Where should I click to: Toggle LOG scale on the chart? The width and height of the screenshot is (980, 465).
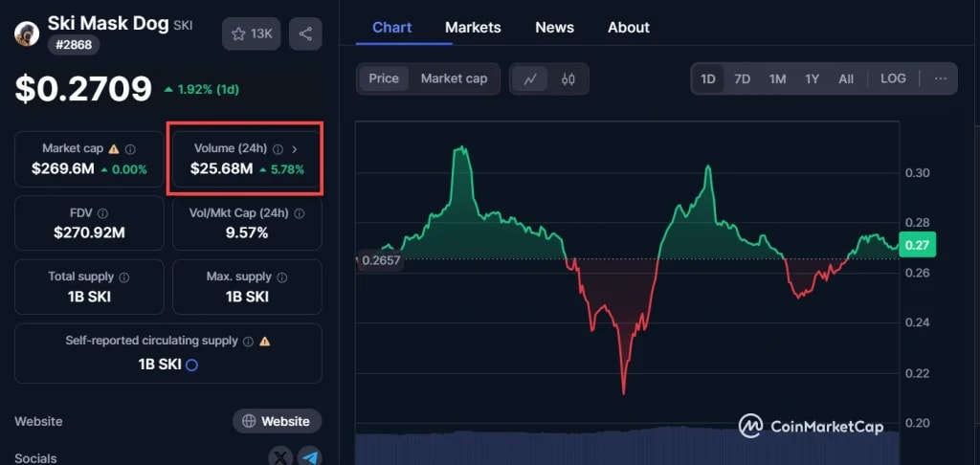[893, 78]
